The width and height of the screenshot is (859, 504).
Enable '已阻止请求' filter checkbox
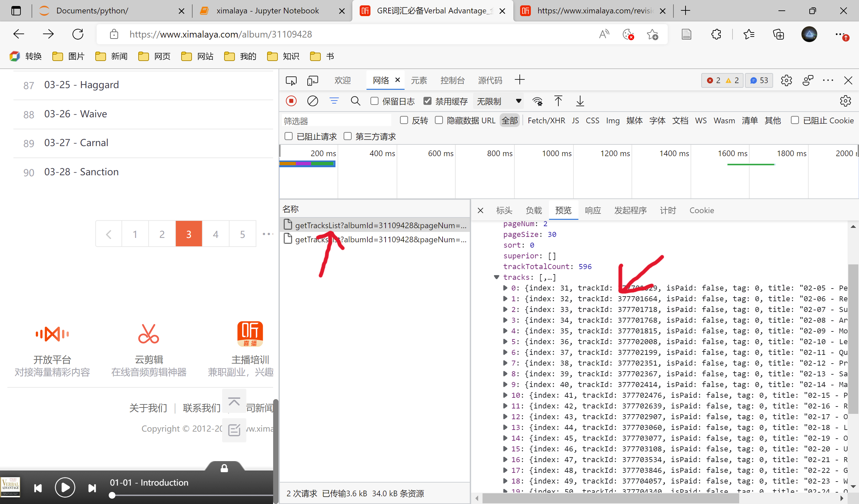(x=289, y=136)
